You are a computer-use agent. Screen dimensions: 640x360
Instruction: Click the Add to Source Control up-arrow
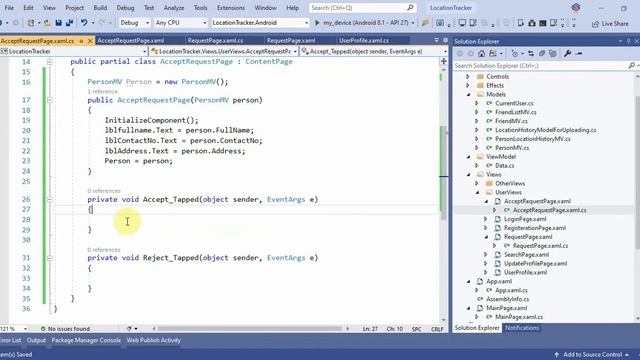click(556, 354)
